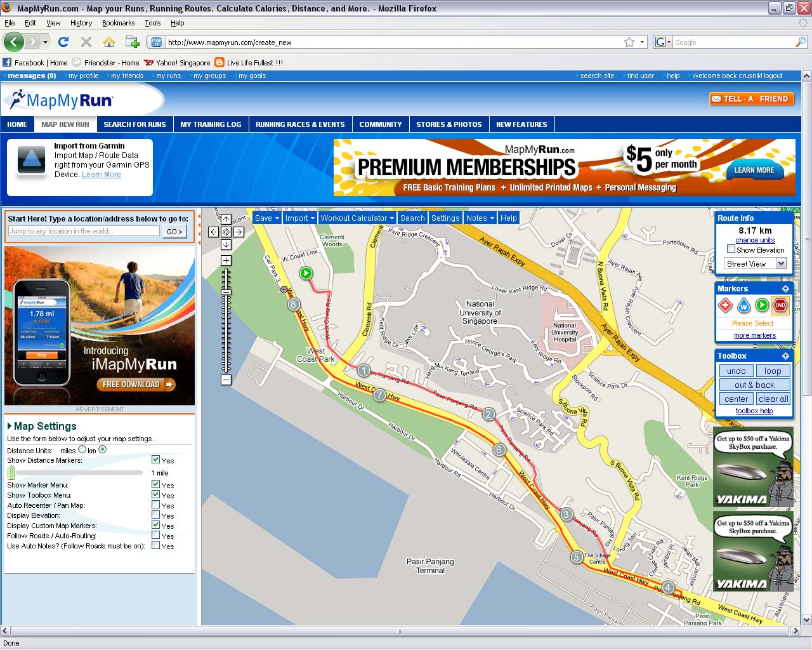
Task: Open the address bar history dropdown
Action: [x=643, y=42]
